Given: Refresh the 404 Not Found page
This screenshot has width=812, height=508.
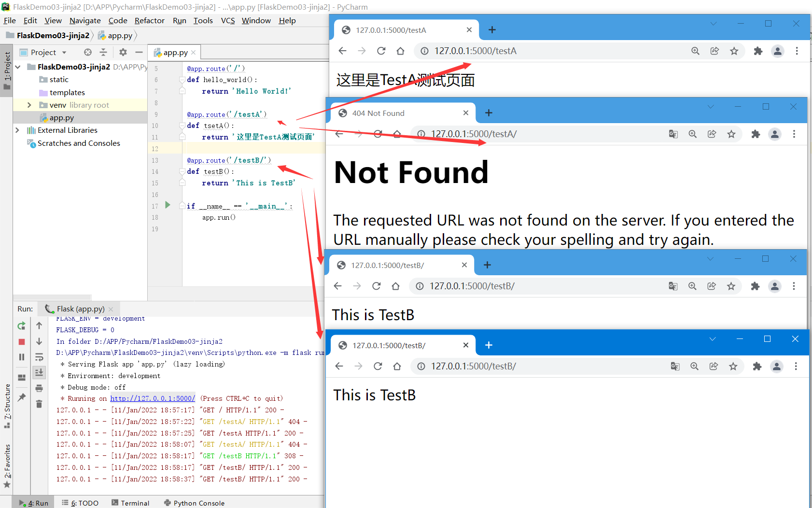Looking at the screenshot, I should (378, 134).
